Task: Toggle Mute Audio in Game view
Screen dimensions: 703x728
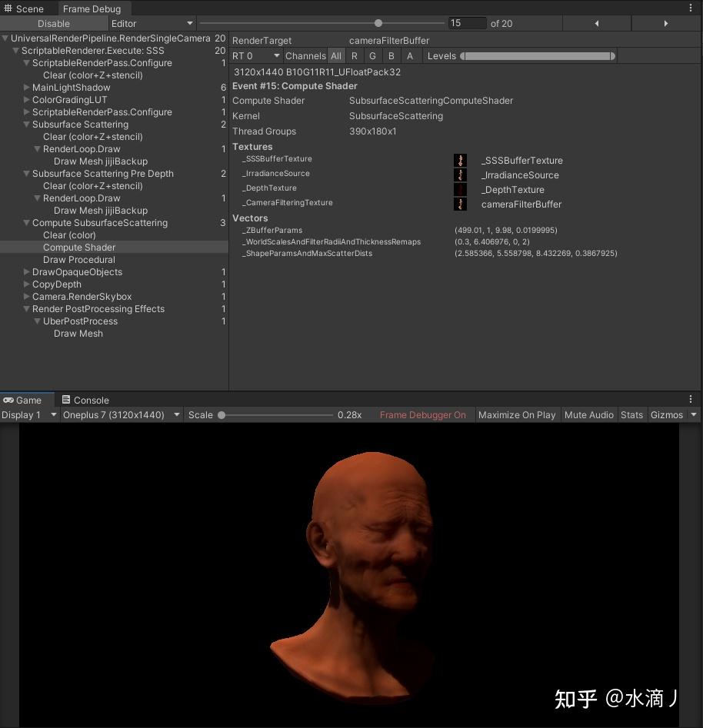Action: 588,415
